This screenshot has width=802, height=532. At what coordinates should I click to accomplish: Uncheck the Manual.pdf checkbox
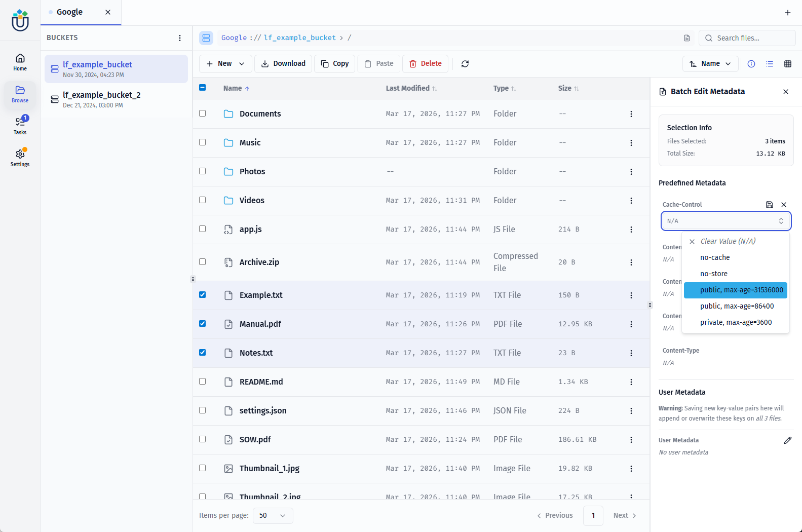203,324
